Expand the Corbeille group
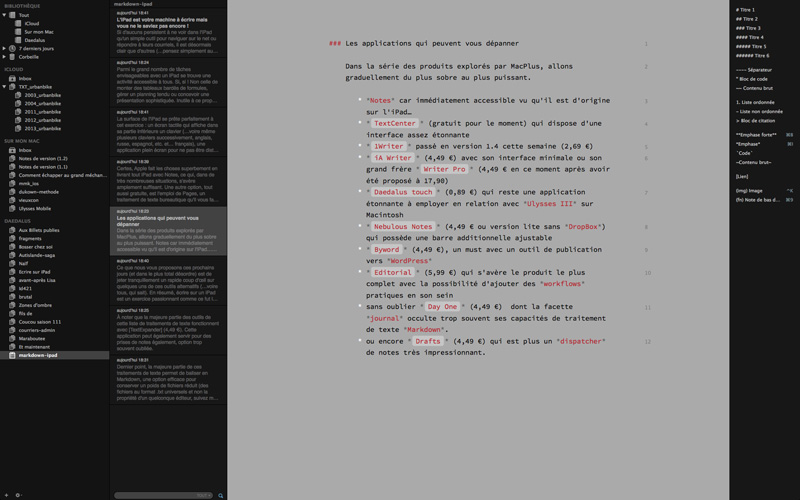This screenshot has height=500, width=800. coord(4,57)
